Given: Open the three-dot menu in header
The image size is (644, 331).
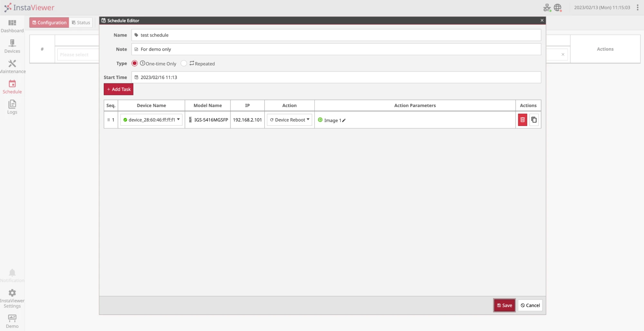Looking at the screenshot, I should click(637, 7).
